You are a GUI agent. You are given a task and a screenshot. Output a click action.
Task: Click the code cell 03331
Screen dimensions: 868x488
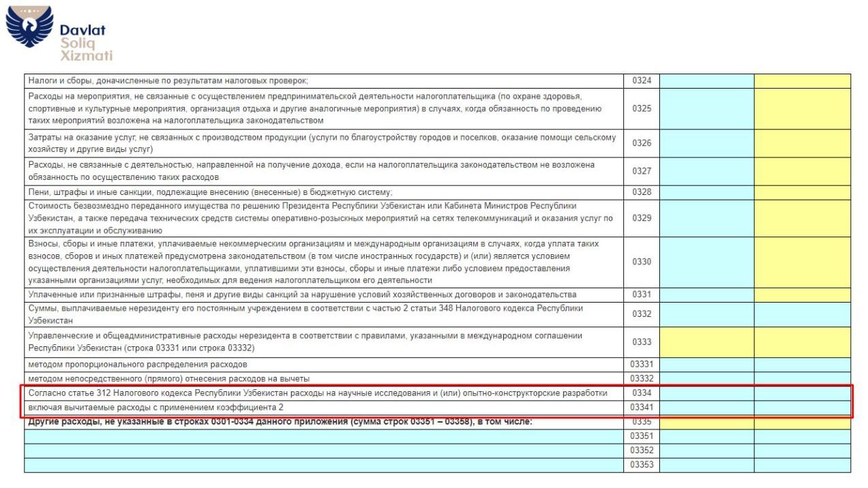[x=641, y=365]
